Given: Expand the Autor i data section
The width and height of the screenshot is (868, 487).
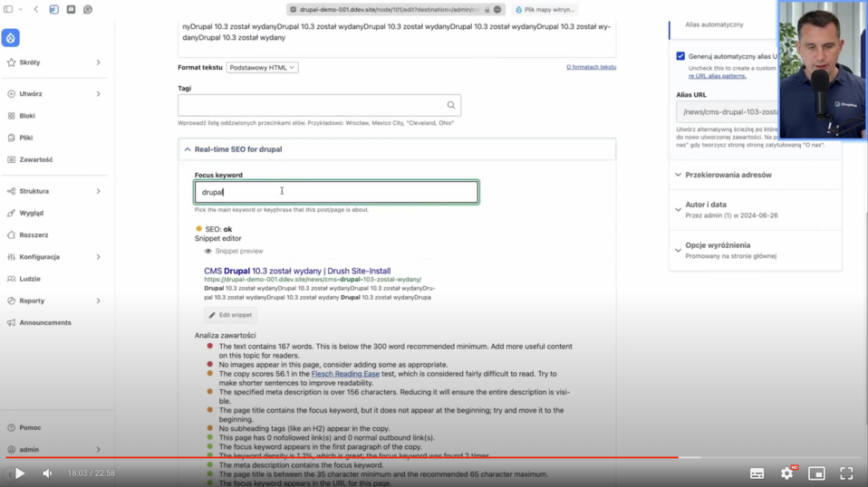Looking at the screenshot, I should 755,209.
